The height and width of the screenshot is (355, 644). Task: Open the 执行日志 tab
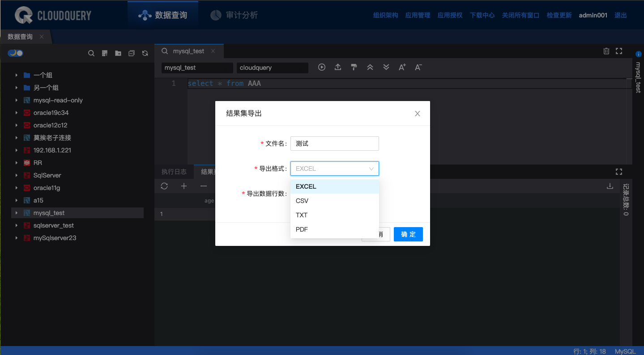(x=174, y=172)
